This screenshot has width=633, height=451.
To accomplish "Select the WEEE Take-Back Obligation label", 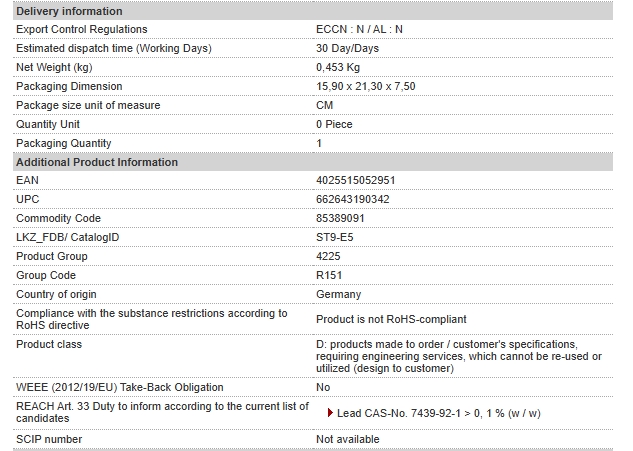I will point(119,387).
